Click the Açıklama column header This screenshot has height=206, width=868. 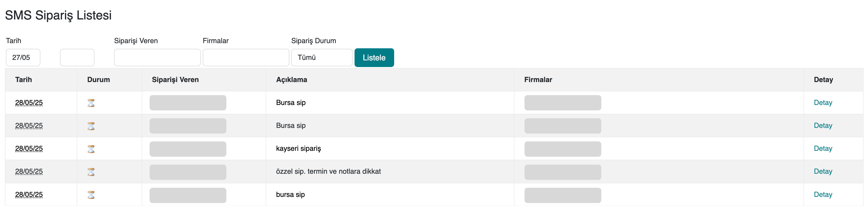pyautogui.click(x=292, y=80)
